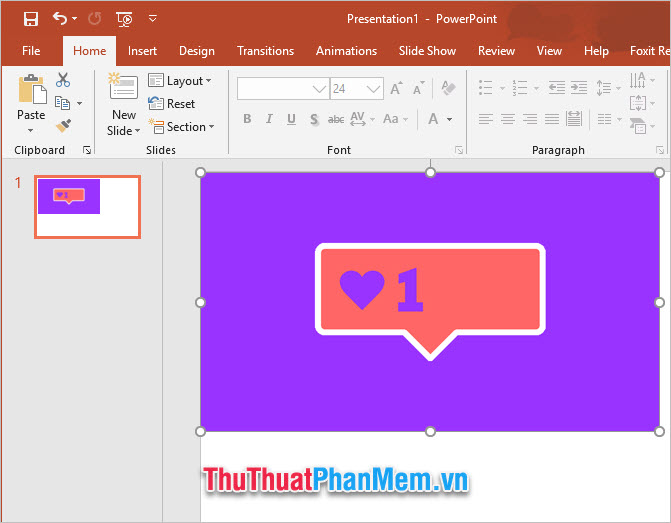Toggle Strikethrough abc
Screen dimensions: 671x523
[336, 119]
